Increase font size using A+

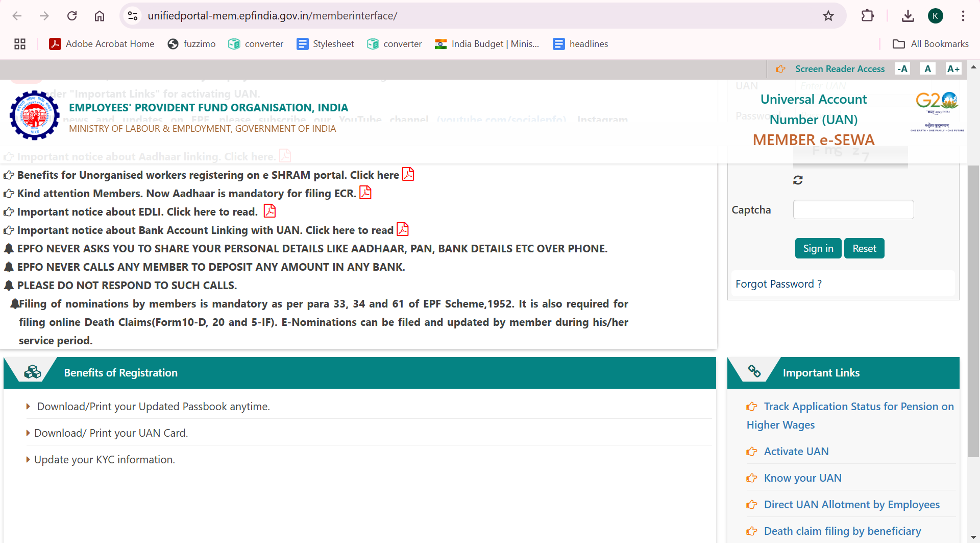953,68
